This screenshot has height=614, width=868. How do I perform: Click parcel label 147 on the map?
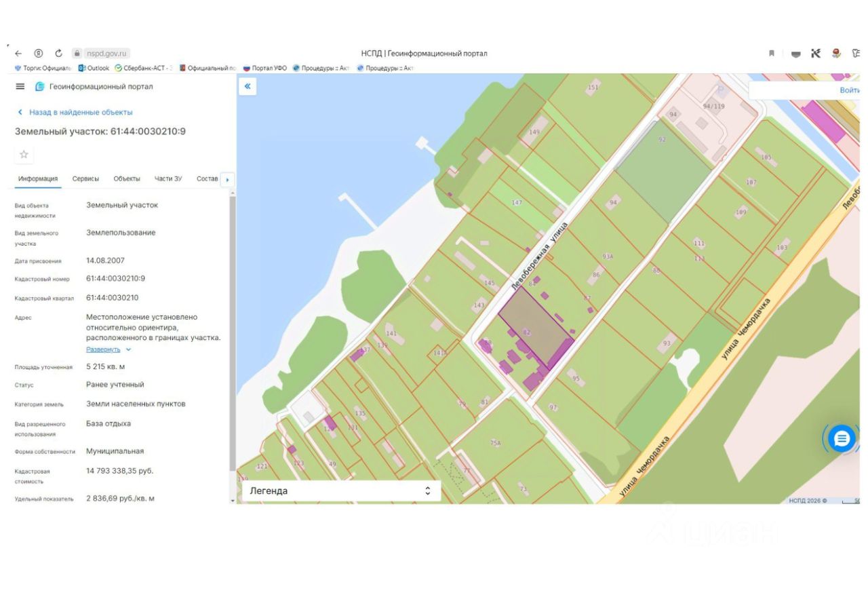point(517,203)
